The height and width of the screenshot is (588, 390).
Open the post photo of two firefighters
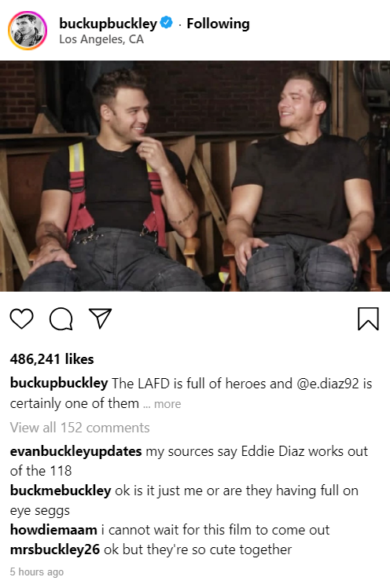coord(195,176)
